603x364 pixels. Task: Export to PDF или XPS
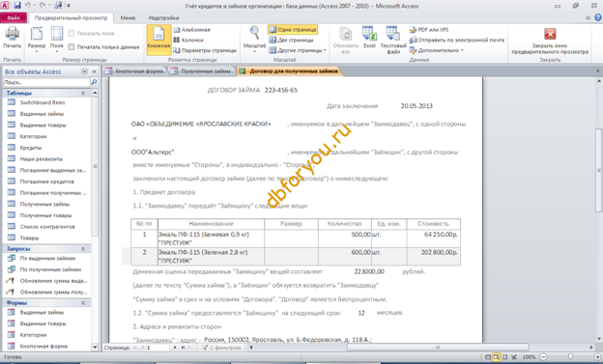(x=429, y=30)
